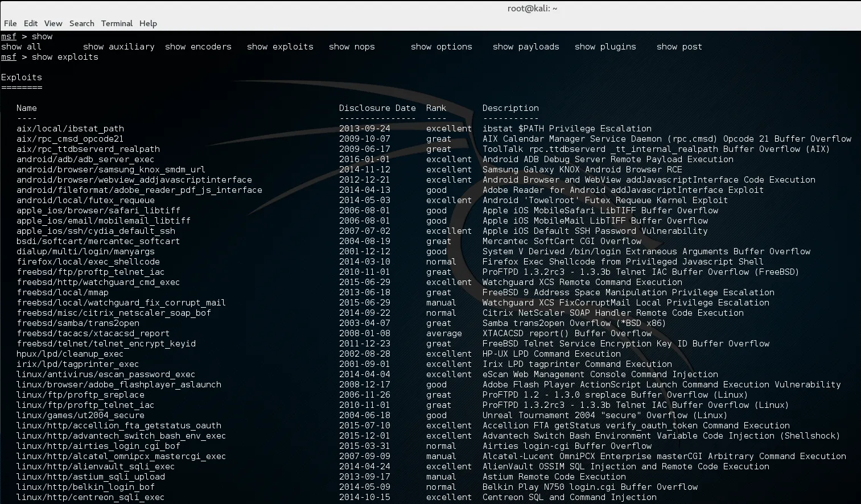Click the Description column header
This screenshot has height=504, width=861.
click(510, 108)
